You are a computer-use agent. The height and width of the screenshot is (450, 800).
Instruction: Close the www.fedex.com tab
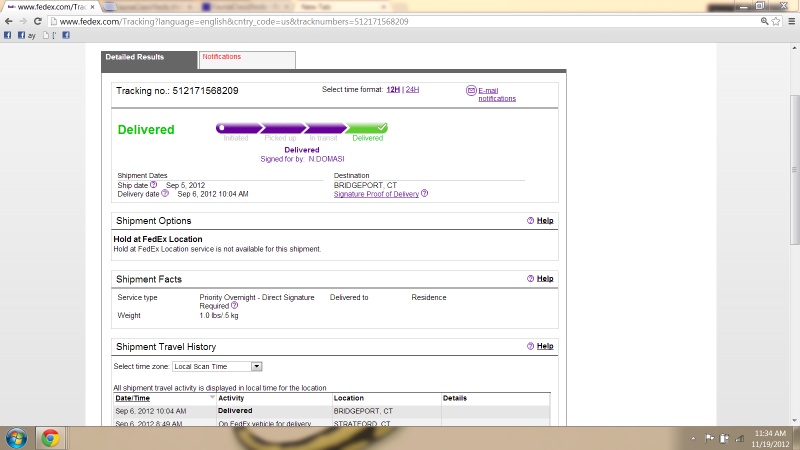92,7
